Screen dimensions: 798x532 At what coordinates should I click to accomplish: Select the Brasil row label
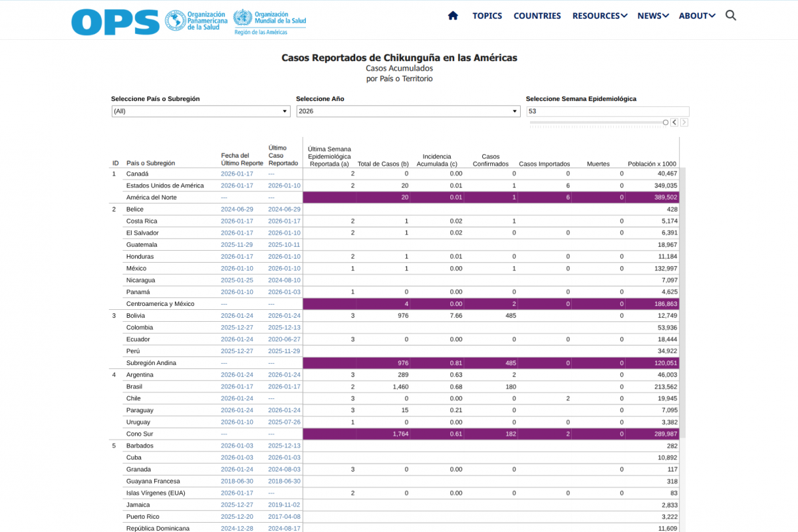pyautogui.click(x=134, y=386)
